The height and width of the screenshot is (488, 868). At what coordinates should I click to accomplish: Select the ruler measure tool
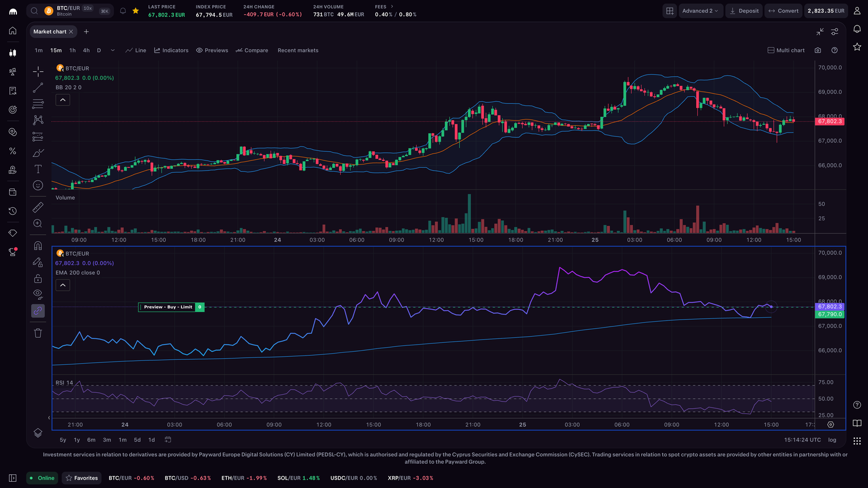click(38, 207)
